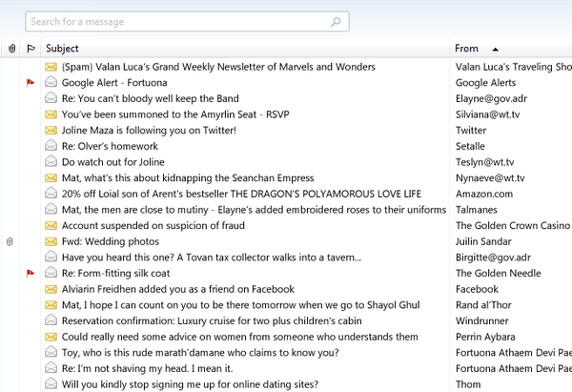Unflag the Re: Form-fitting silk coat message
Screen dimensions: 572x392
[31, 273]
